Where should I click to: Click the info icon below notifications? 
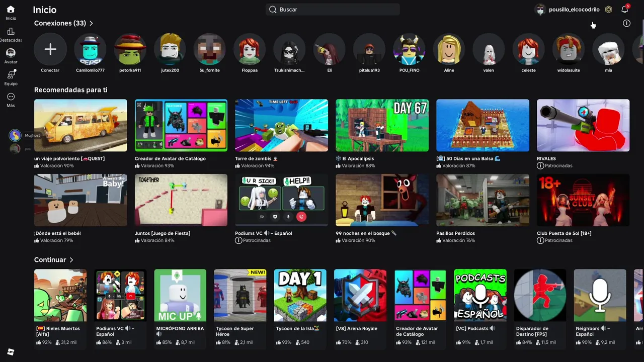click(x=626, y=23)
